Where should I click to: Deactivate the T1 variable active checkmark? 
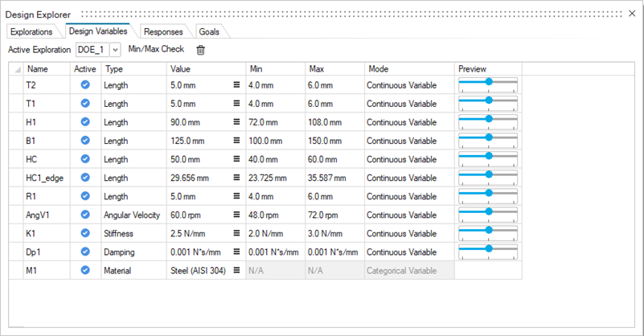(84, 103)
